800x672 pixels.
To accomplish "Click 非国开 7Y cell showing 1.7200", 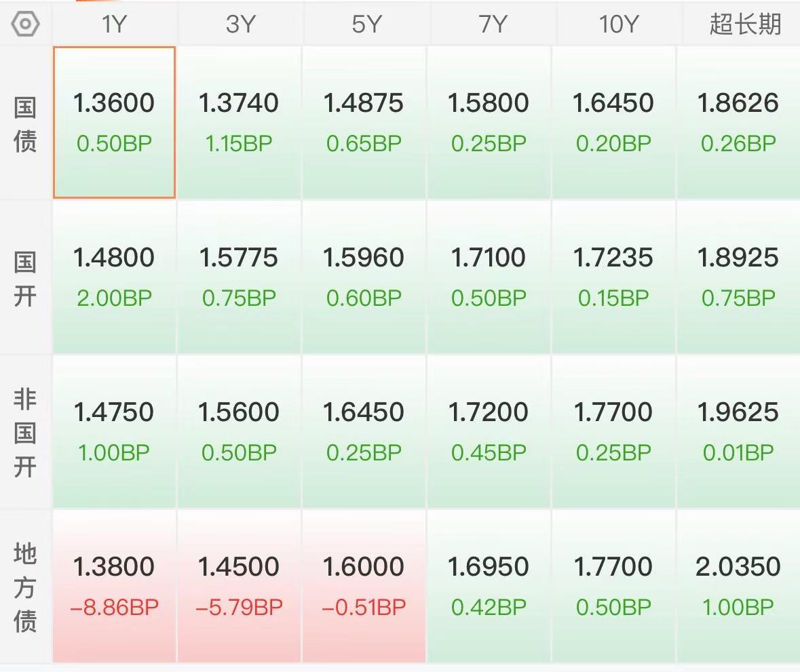I will coord(489,432).
